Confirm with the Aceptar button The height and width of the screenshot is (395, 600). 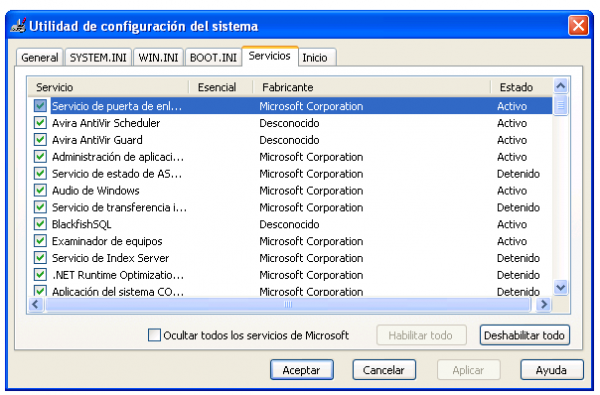pos(302,370)
